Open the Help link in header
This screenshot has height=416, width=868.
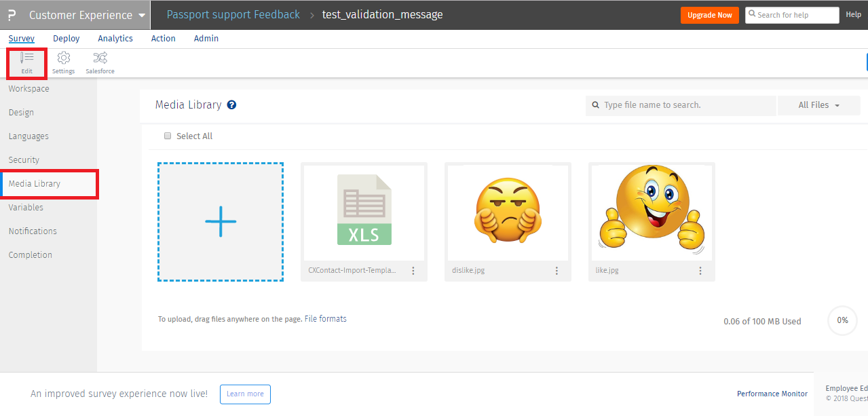(853, 15)
